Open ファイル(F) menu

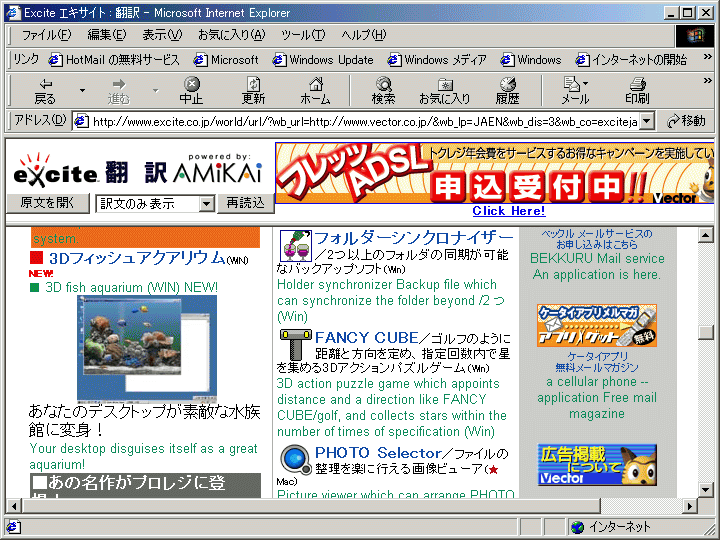point(46,35)
